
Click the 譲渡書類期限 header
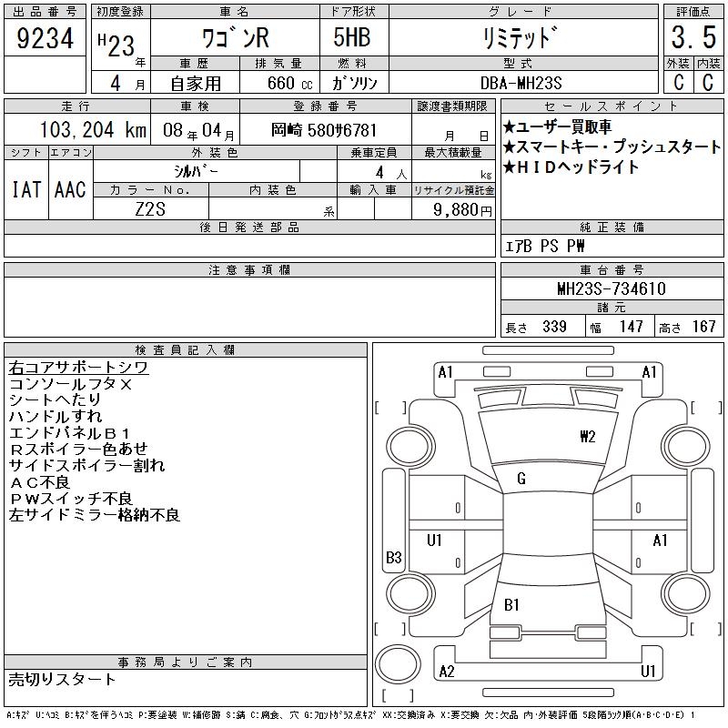(x=452, y=106)
